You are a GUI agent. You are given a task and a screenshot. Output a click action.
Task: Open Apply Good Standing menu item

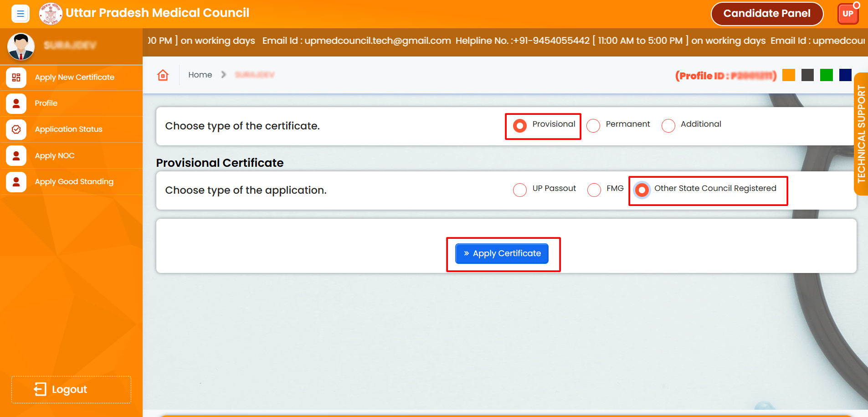coord(74,182)
